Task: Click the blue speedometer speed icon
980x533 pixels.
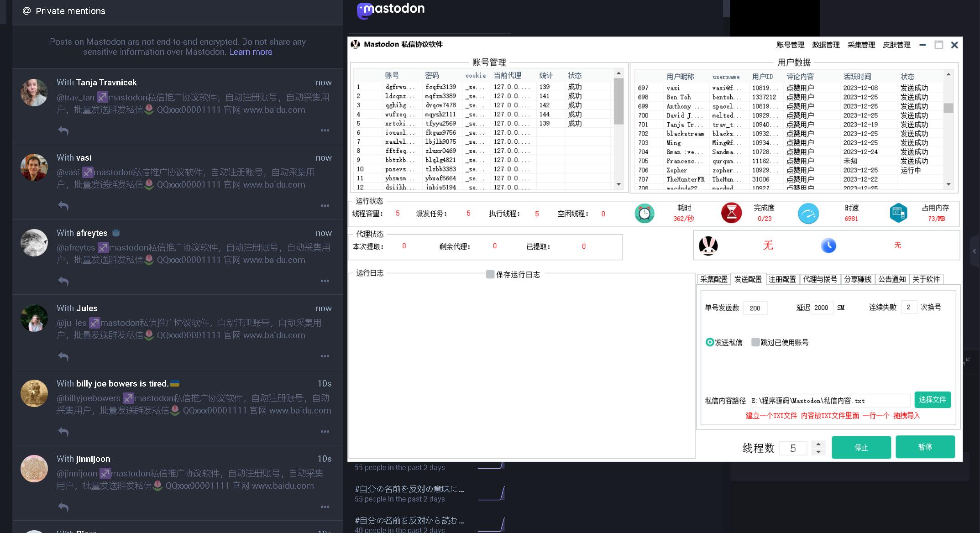Action: (808, 213)
